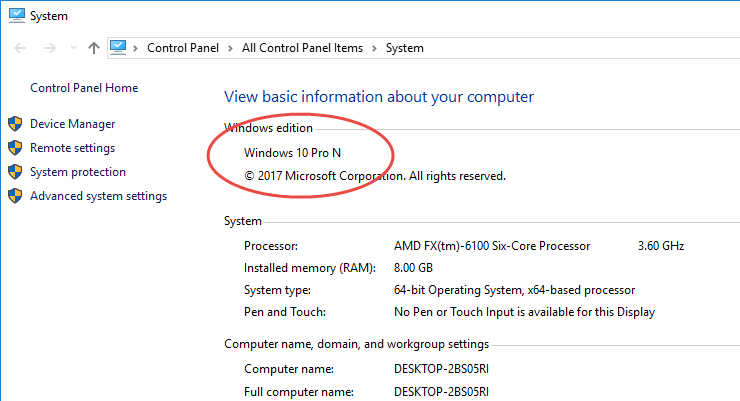740x401 pixels.
Task: Click shield icon beside System protection
Action: tap(15, 172)
